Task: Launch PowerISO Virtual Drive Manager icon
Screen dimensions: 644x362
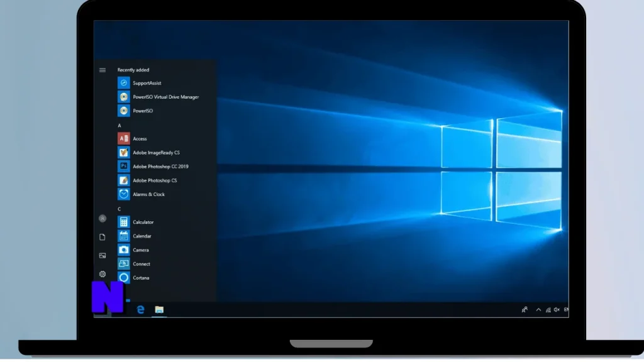Action: [x=124, y=97]
